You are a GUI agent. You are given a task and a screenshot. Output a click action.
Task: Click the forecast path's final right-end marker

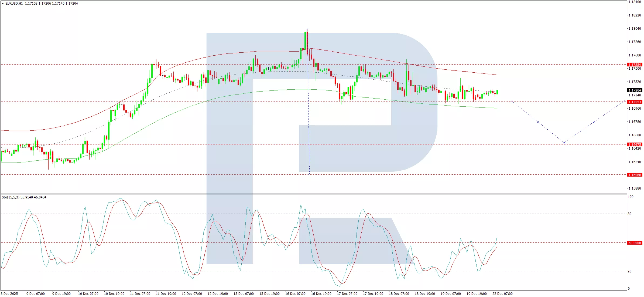(x=625, y=101)
